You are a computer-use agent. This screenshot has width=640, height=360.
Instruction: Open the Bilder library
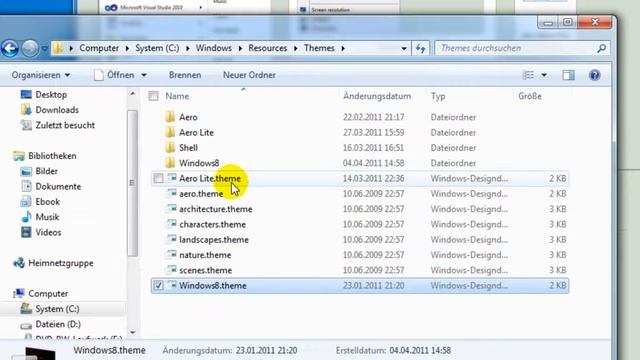39,171
